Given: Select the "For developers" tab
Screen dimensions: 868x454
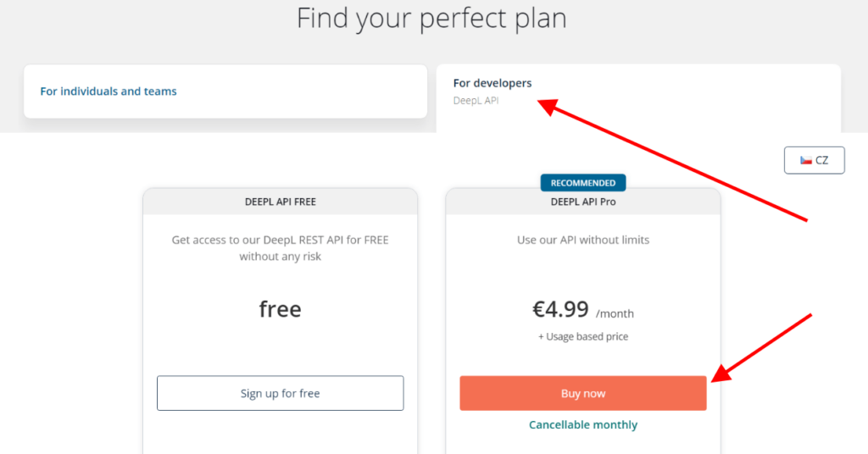Looking at the screenshot, I should 638,98.
